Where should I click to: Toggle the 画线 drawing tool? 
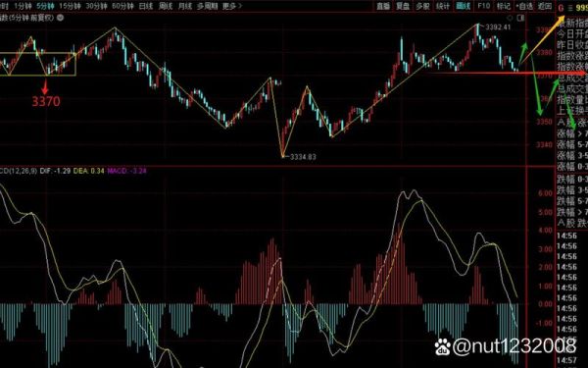(464, 6)
